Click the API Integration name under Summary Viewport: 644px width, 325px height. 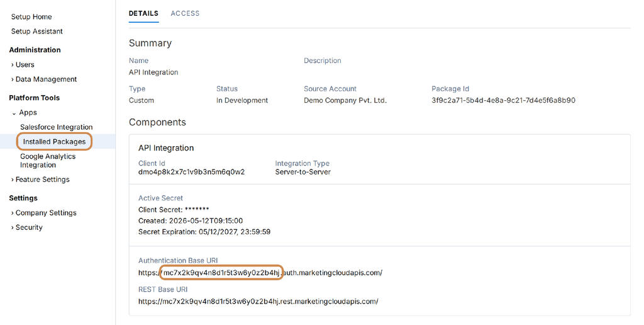pos(153,72)
